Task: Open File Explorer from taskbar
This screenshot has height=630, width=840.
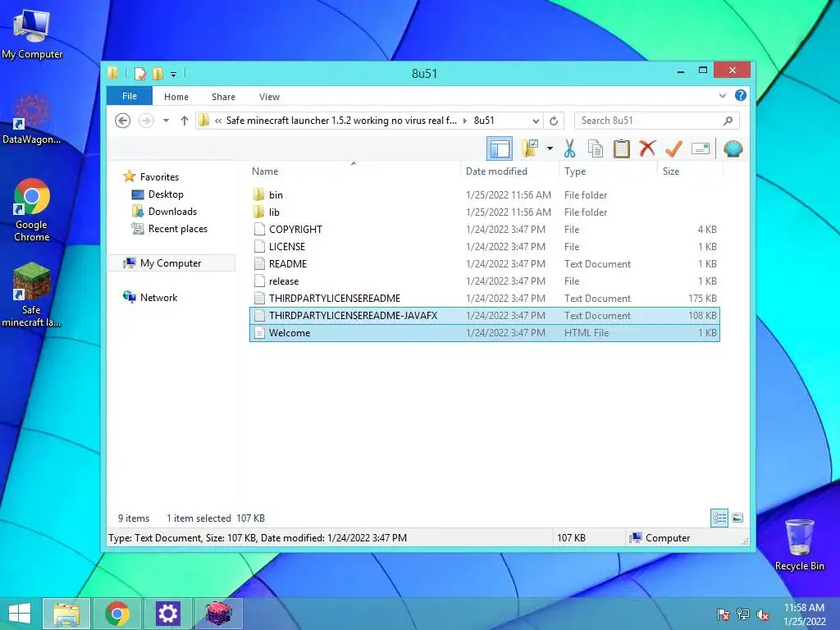Action: pos(66,614)
